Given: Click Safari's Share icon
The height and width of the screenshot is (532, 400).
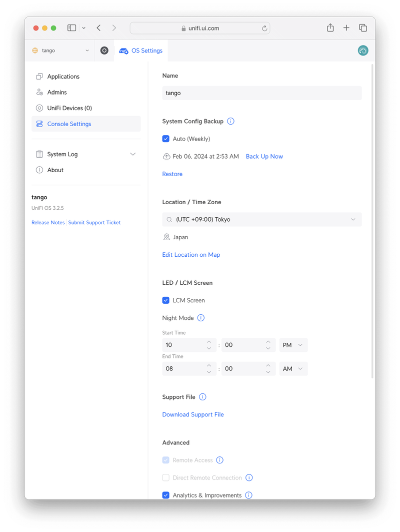Looking at the screenshot, I should 330,28.
